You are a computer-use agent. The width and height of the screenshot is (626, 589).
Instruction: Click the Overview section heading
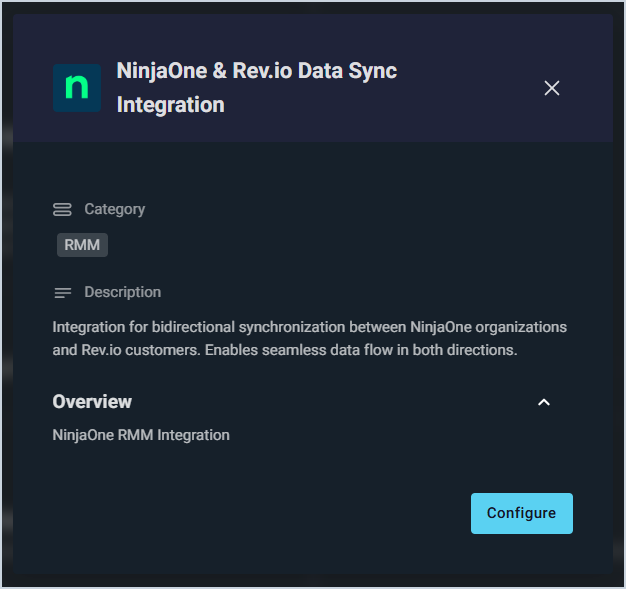coord(92,402)
